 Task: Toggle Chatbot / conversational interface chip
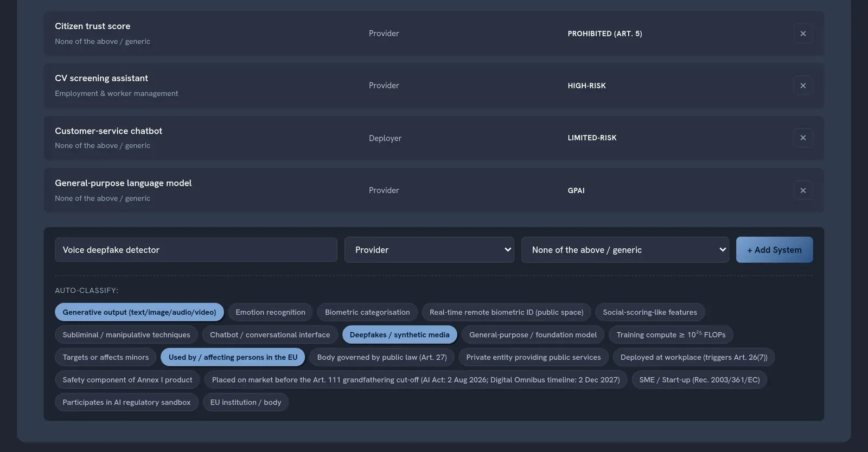tap(270, 335)
